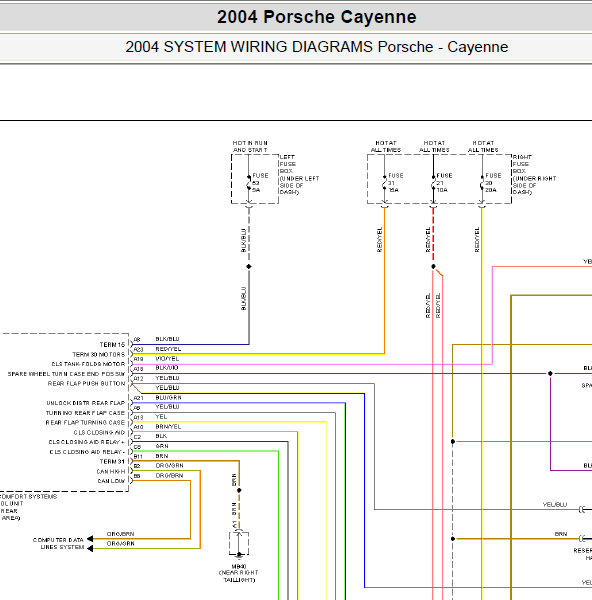Image resolution: width=592 pixels, height=600 pixels.
Task: Select the '2004 Porsche Cayenne' title
Action: coord(316,17)
